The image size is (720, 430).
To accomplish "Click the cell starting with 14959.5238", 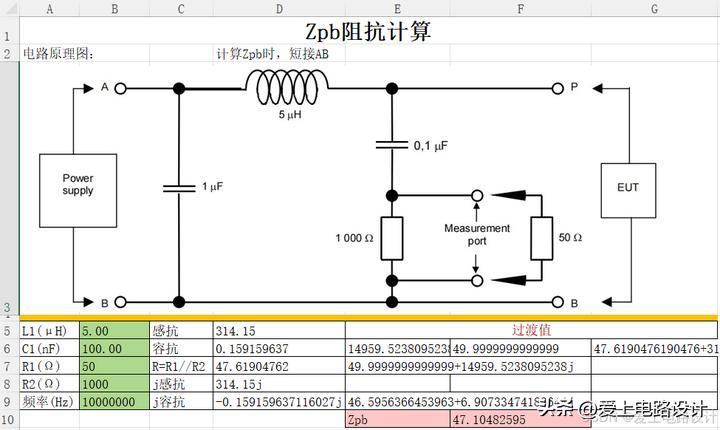I will [398, 349].
